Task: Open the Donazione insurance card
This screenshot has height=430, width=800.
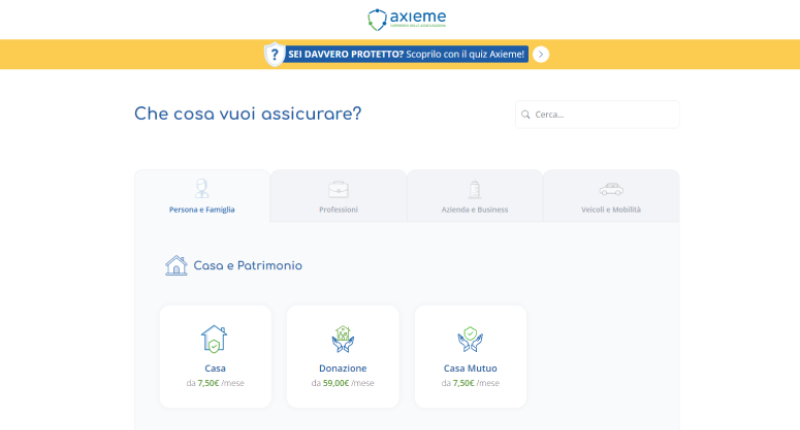Action: pyautogui.click(x=343, y=357)
